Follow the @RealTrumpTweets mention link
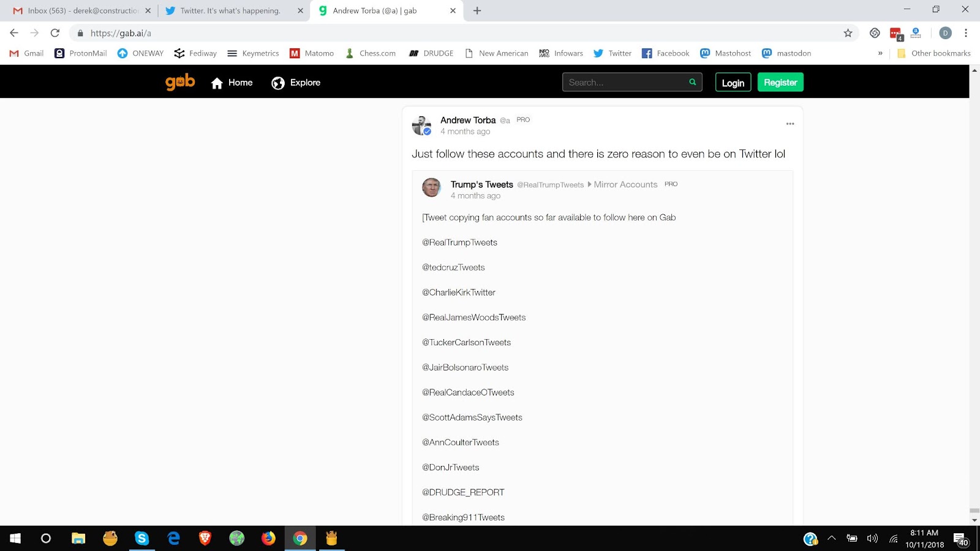 coord(459,242)
